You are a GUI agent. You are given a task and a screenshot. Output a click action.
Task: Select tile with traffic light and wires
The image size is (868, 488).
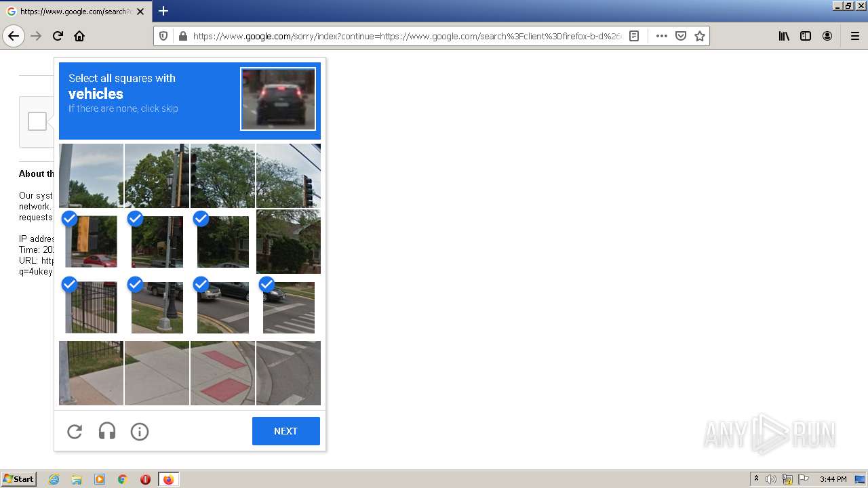(x=288, y=176)
